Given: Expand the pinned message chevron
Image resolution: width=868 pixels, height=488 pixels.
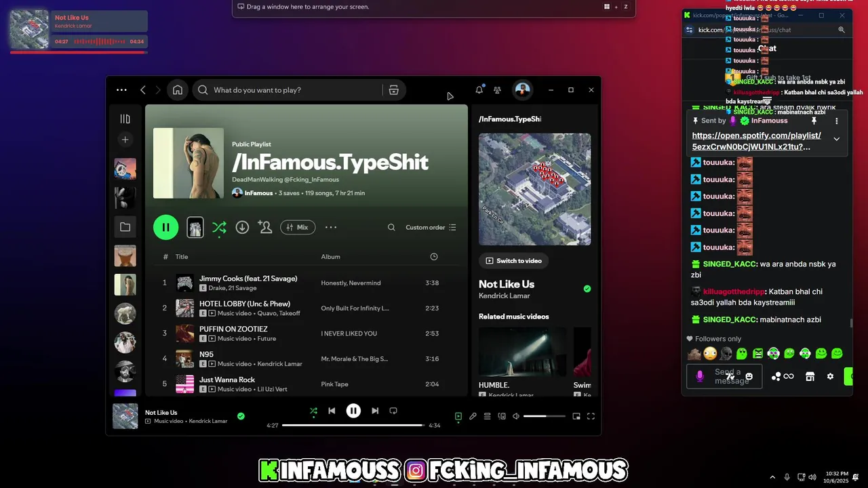Looking at the screenshot, I should (836, 139).
